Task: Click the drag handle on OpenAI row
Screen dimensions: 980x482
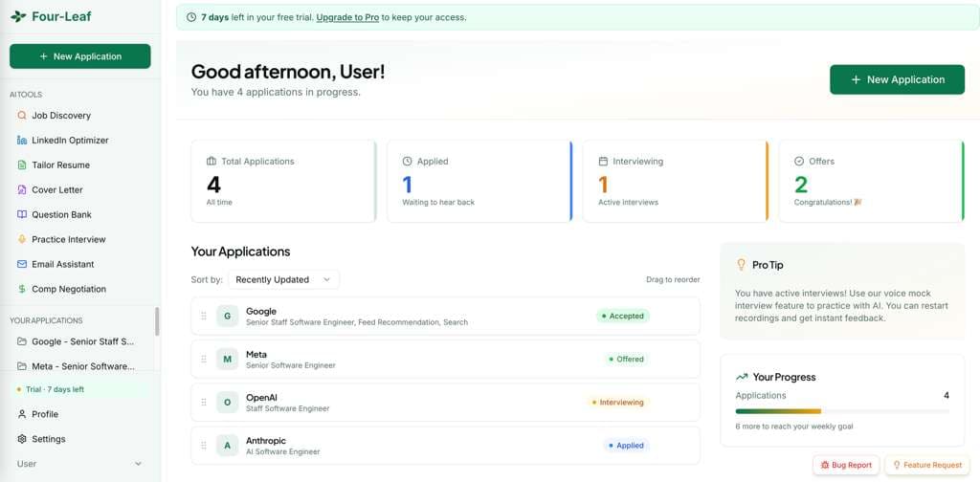Action: pyautogui.click(x=204, y=402)
